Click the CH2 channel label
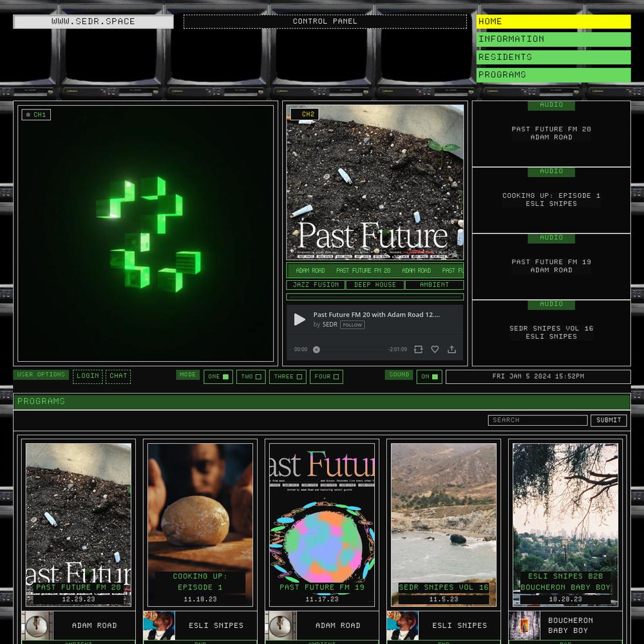Screen dimensions: 644x644 [x=305, y=114]
